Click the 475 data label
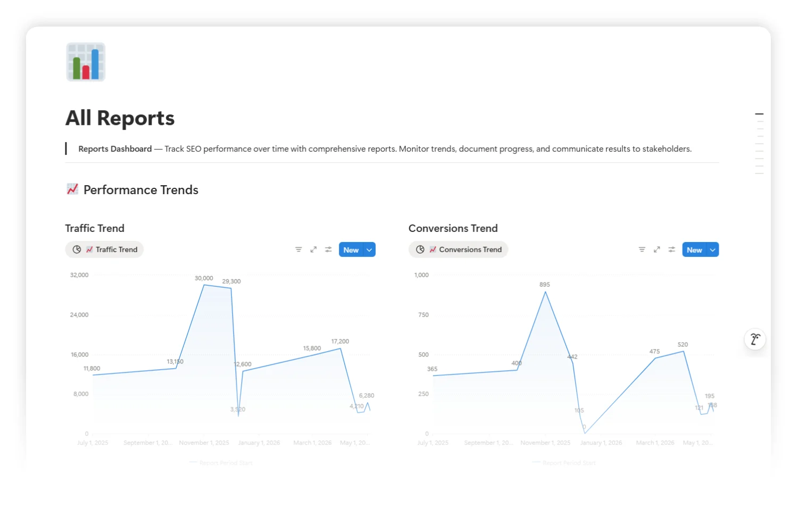The width and height of the screenshot is (798, 532). [654, 352]
